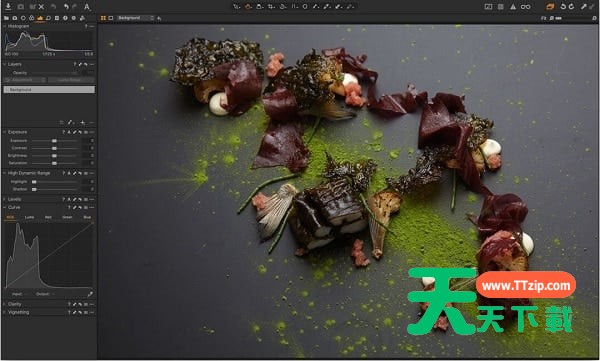Click the exposure warning triangle icon
This screenshot has height=361, width=600.
(x=513, y=7)
